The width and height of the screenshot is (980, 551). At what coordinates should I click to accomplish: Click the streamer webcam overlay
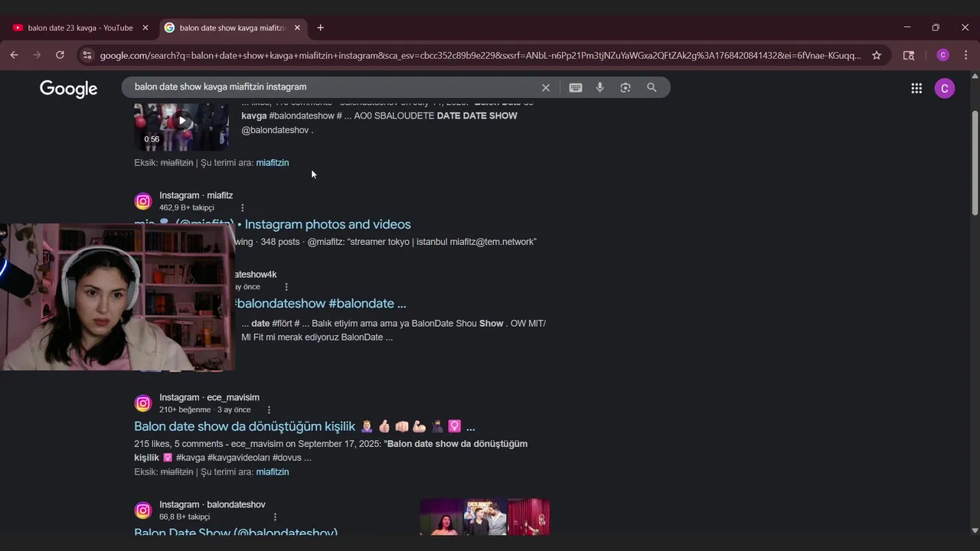[x=116, y=297]
